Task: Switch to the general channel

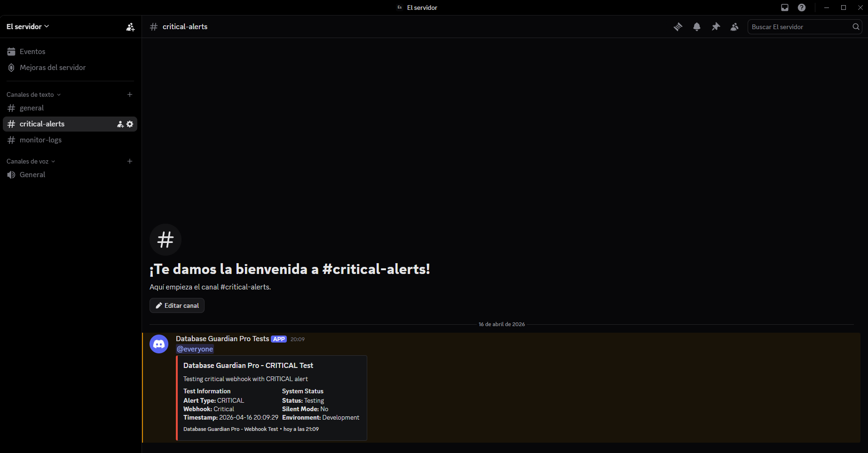Action: coord(32,108)
